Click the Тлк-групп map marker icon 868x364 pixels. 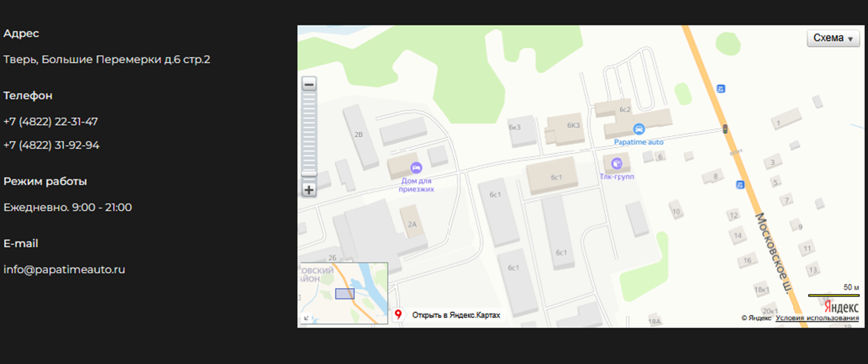click(x=616, y=163)
